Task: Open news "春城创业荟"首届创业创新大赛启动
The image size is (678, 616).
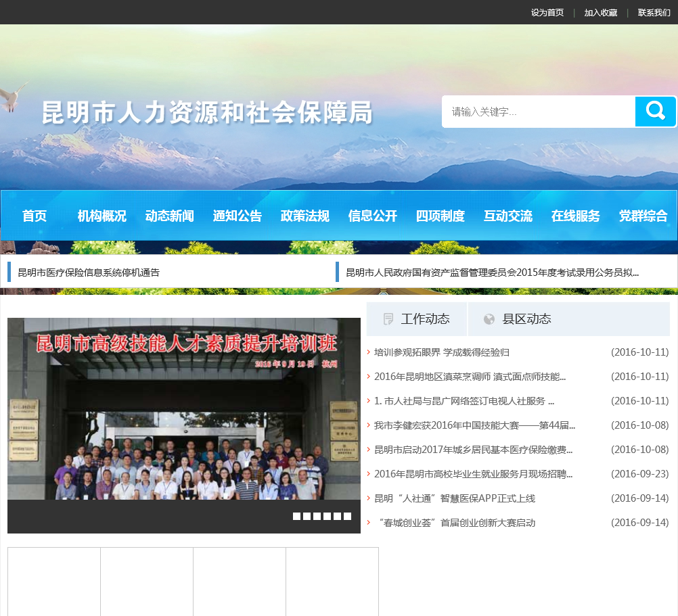Action: 457,523
